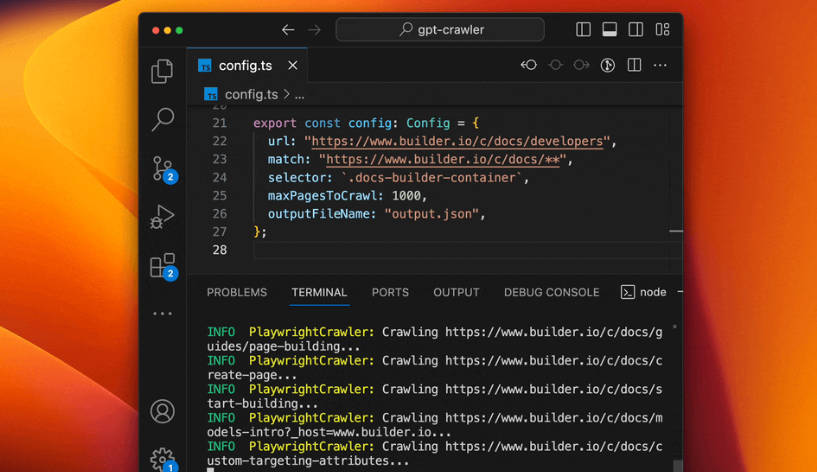This screenshot has width=817, height=472.
Task: Toggle the secondary sidebar layout button
Action: 635,30
